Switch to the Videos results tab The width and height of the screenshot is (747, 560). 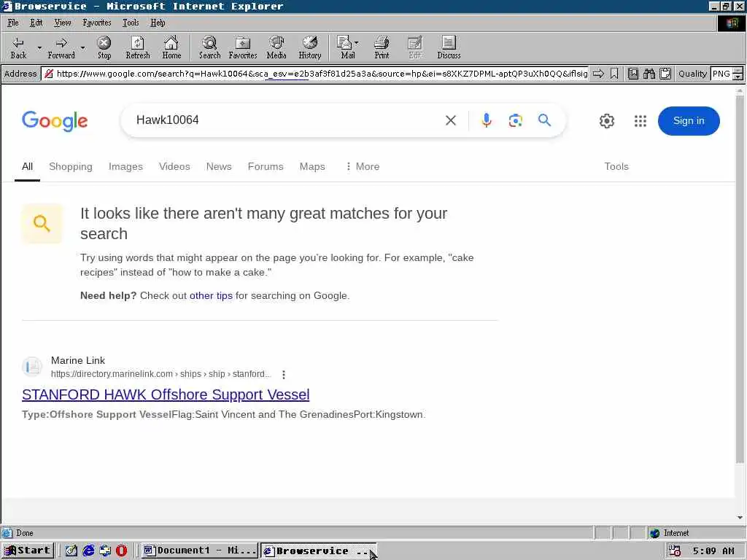tap(174, 167)
